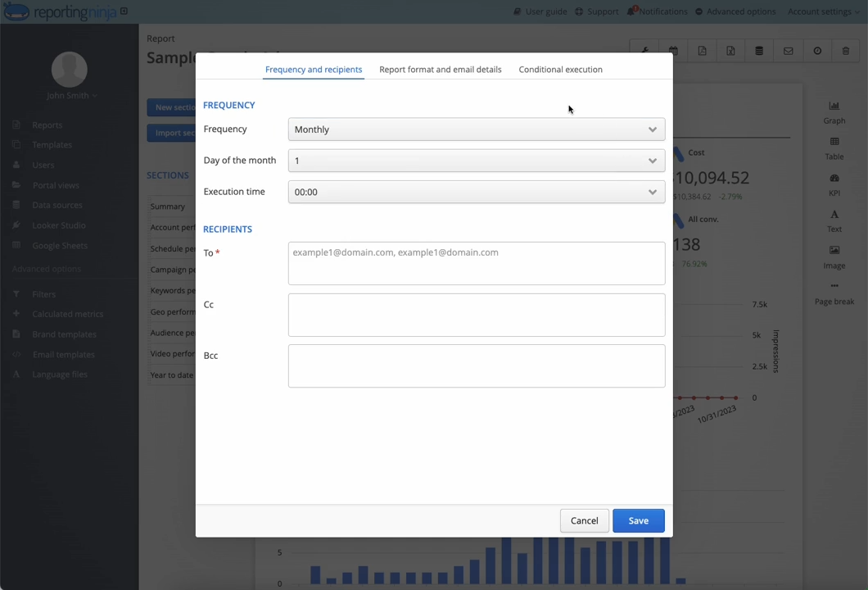Open Data sources in the left sidebar
The width and height of the screenshot is (868, 590).
pos(57,205)
